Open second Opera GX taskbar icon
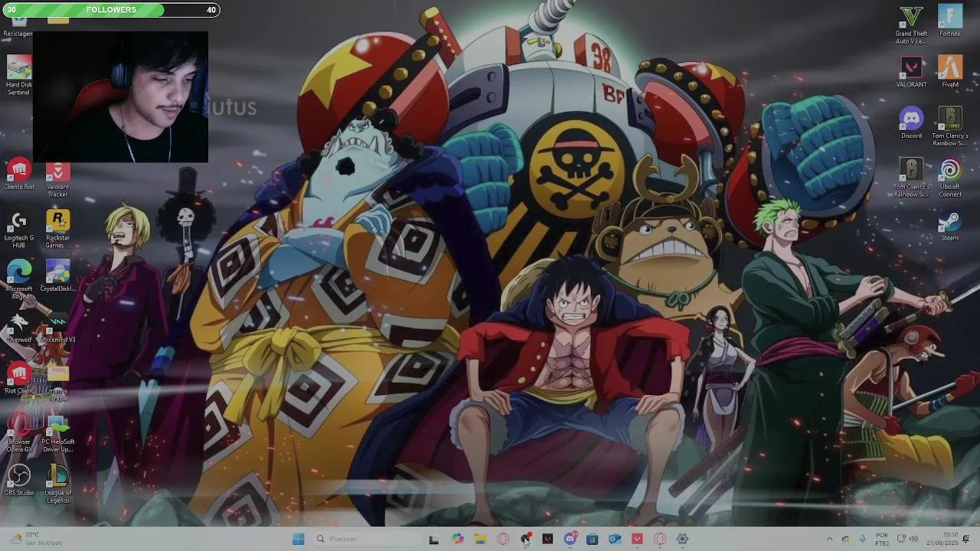The height and width of the screenshot is (551, 980). (660, 539)
